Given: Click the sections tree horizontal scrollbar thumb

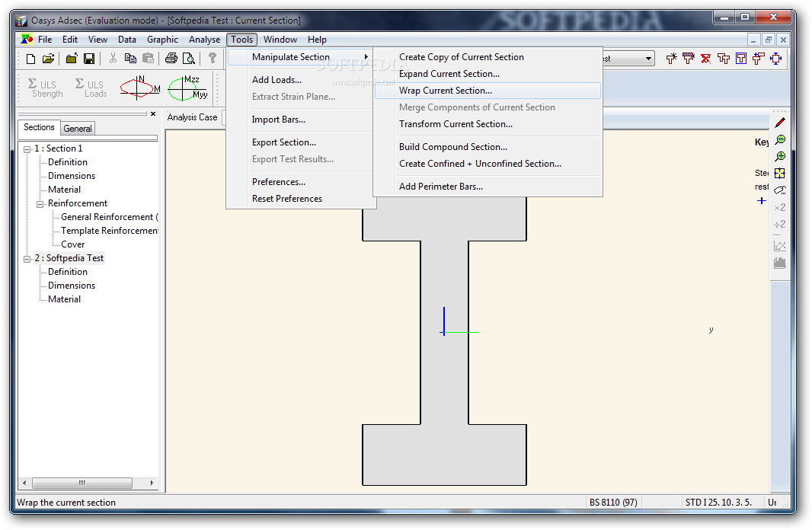Looking at the screenshot, I should tap(82, 483).
